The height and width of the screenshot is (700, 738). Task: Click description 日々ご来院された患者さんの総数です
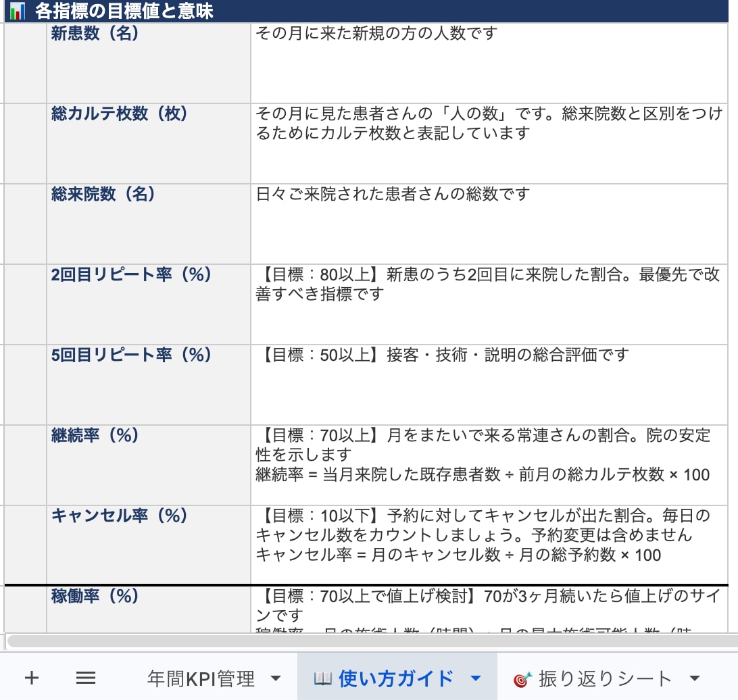point(489,224)
